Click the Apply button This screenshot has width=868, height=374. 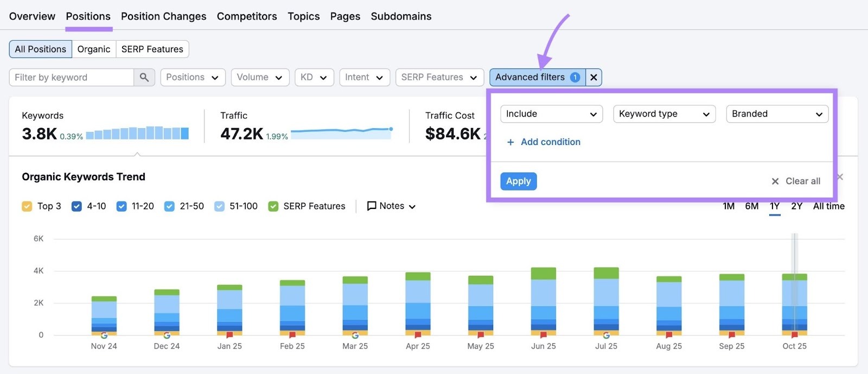pyautogui.click(x=518, y=181)
